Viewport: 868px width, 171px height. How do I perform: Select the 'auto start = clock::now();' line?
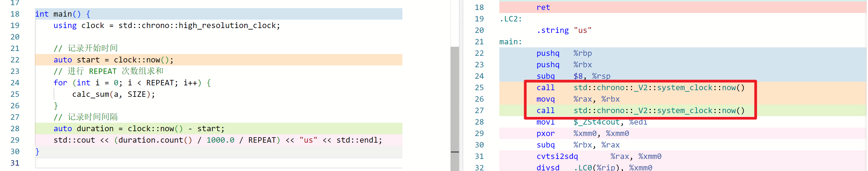coord(113,60)
